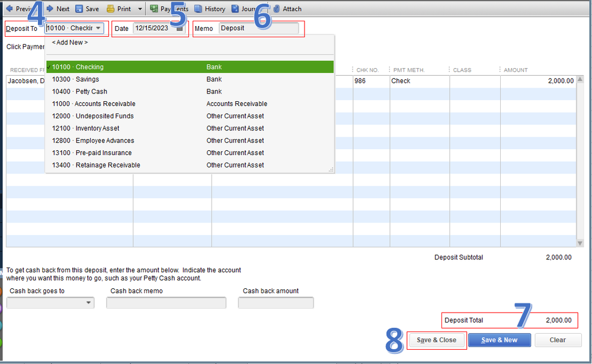Open the date calendar picker icon
Screen dimensions: 592x364
click(x=180, y=28)
